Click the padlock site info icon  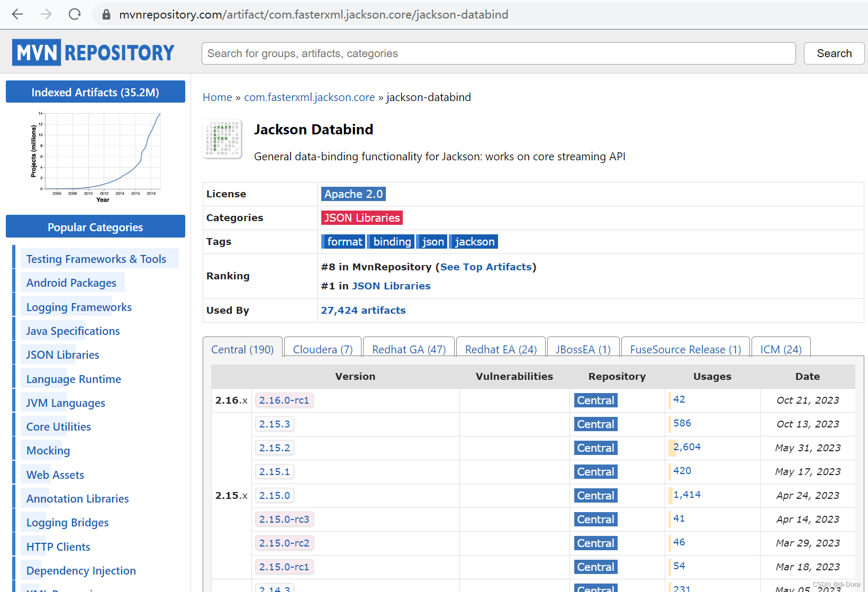(x=106, y=15)
